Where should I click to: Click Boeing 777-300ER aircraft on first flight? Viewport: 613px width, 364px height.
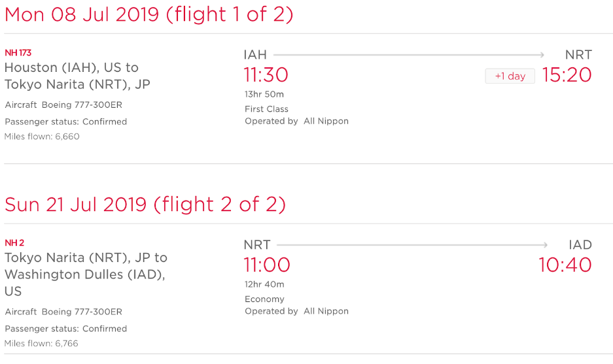[82, 105]
